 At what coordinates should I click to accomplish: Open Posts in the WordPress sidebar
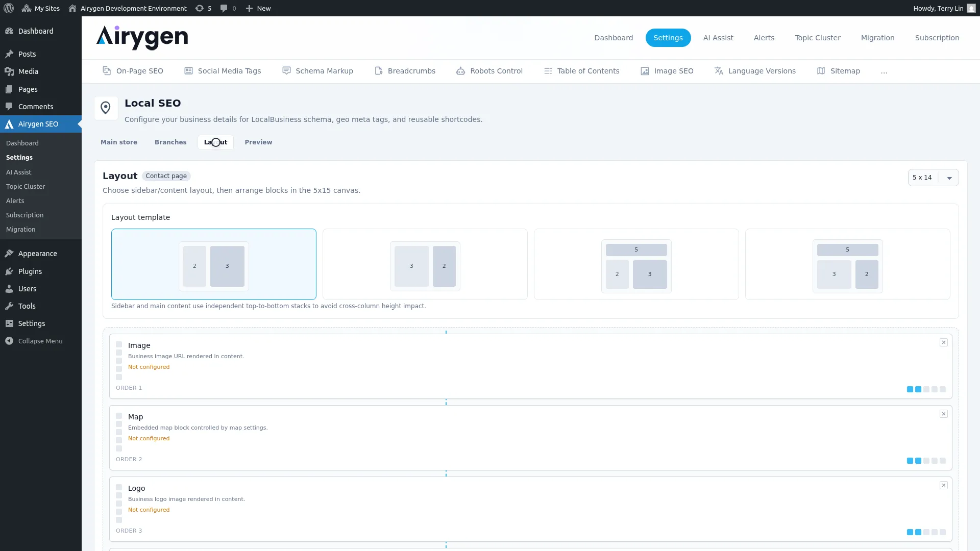tap(41, 54)
